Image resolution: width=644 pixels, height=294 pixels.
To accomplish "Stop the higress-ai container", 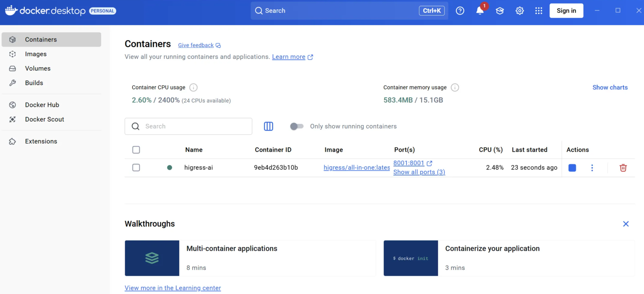I will tap(572, 168).
